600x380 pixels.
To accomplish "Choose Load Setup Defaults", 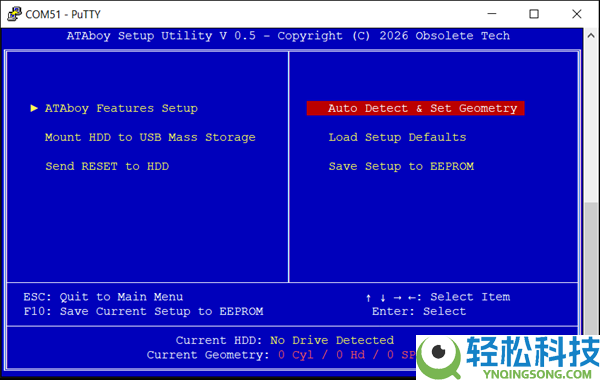I will click(397, 137).
